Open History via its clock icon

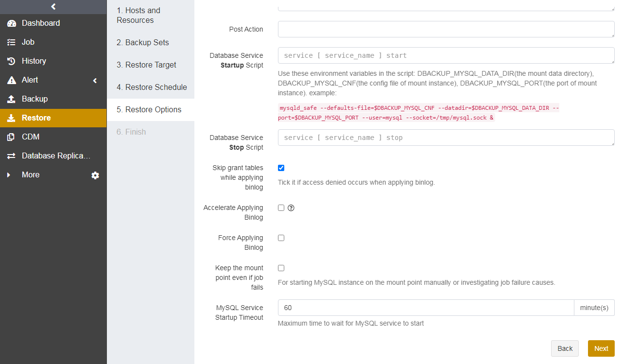tap(12, 61)
